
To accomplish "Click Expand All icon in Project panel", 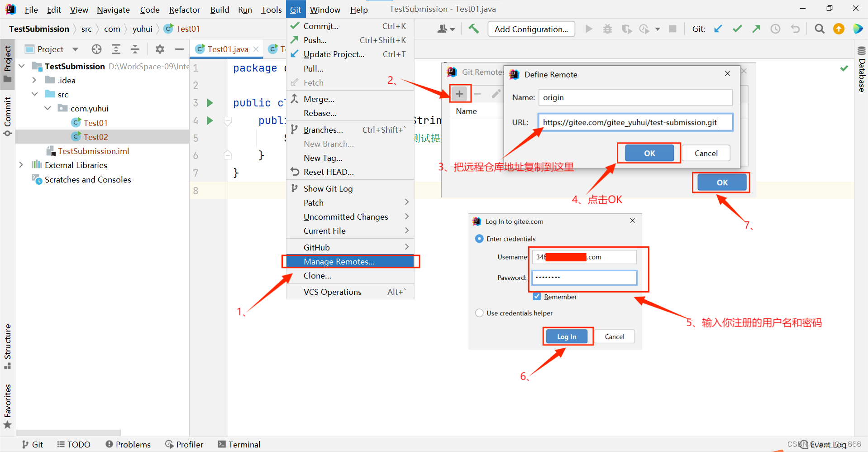I will click(116, 49).
